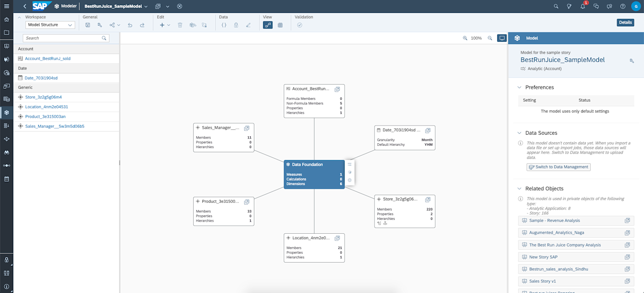Image resolution: width=644 pixels, height=293 pixels.
Task: Open The Best Run Juice Company Analysis
Action: click(576, 245)
